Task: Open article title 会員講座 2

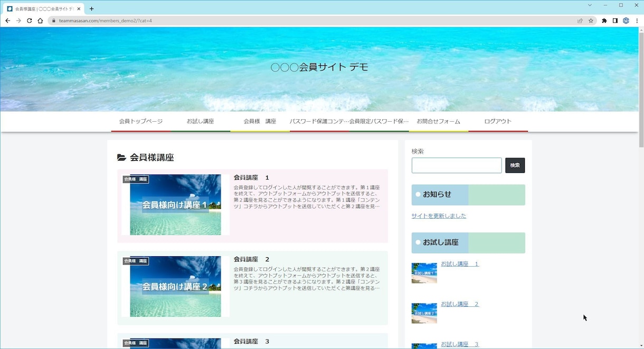Action: pos(251,259)
